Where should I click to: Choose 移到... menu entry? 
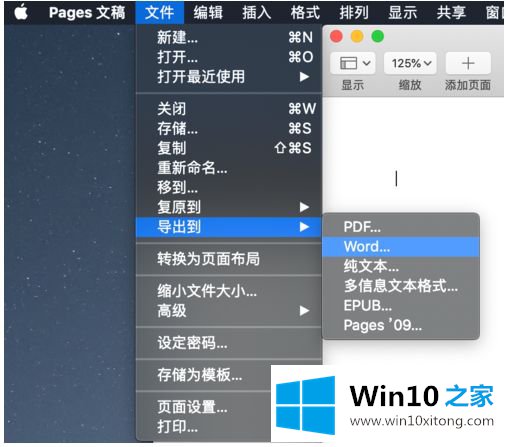click(x=229, y=187)
